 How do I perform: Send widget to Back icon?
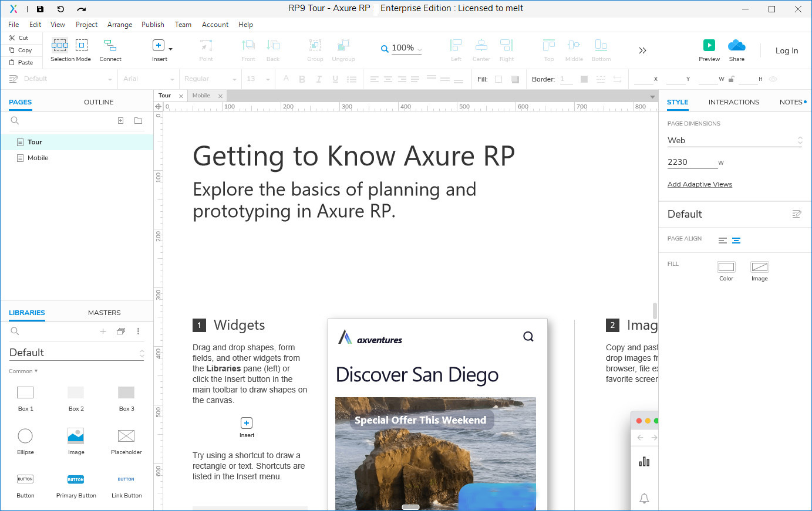tap(273, 45)
